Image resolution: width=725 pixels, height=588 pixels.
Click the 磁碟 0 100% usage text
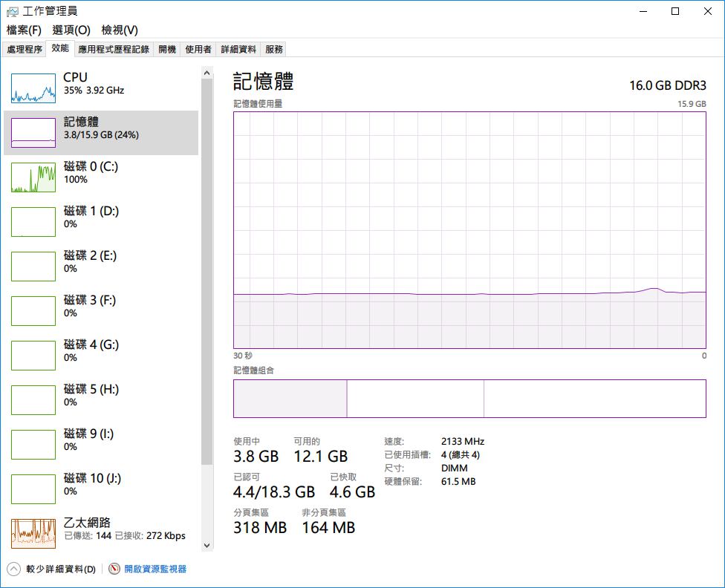click(76, 180)
